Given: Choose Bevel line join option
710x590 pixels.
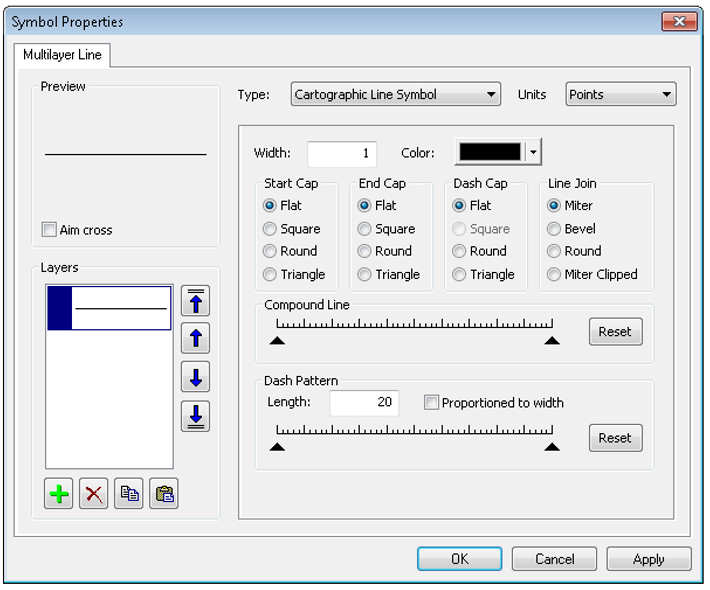Looking at the screenshot, I should [555, 228].
